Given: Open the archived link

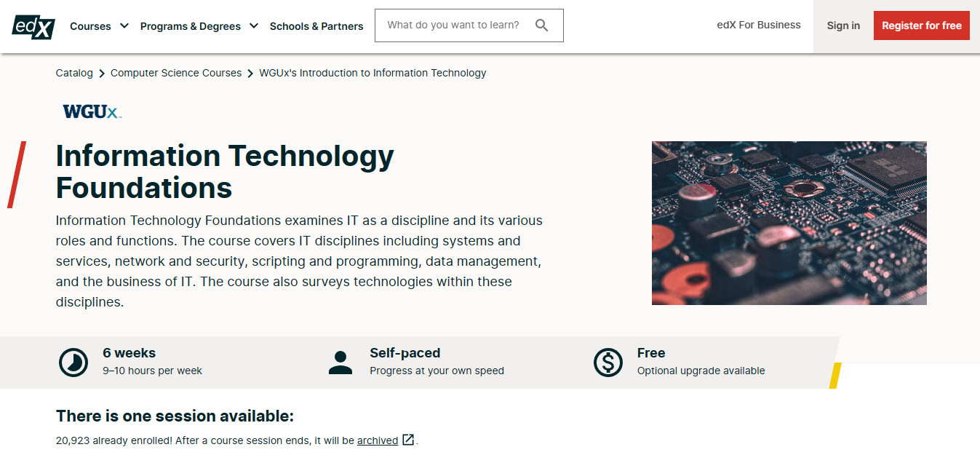Looking at the screenshot, I should (377, 440).
